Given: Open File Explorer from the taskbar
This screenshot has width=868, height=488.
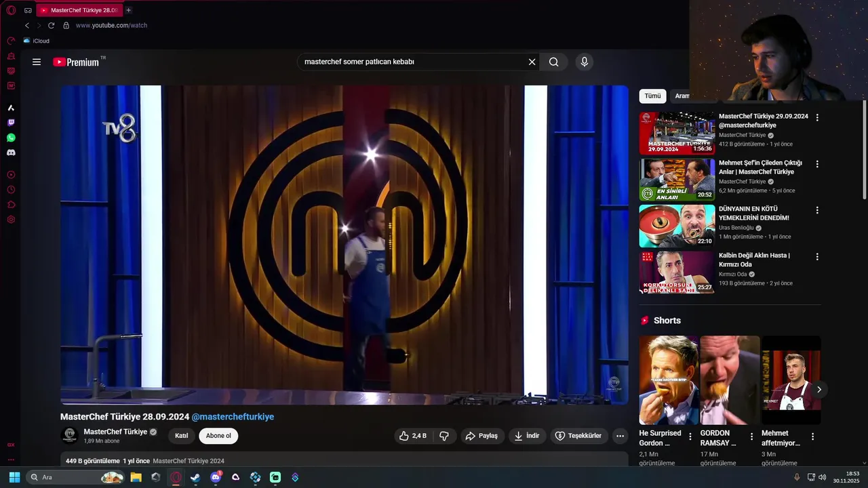Looking at the screenshot, I should pos(136,477).
